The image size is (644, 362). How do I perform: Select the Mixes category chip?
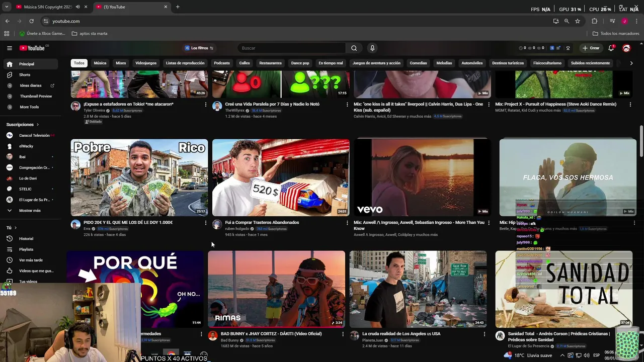(121, 63)
